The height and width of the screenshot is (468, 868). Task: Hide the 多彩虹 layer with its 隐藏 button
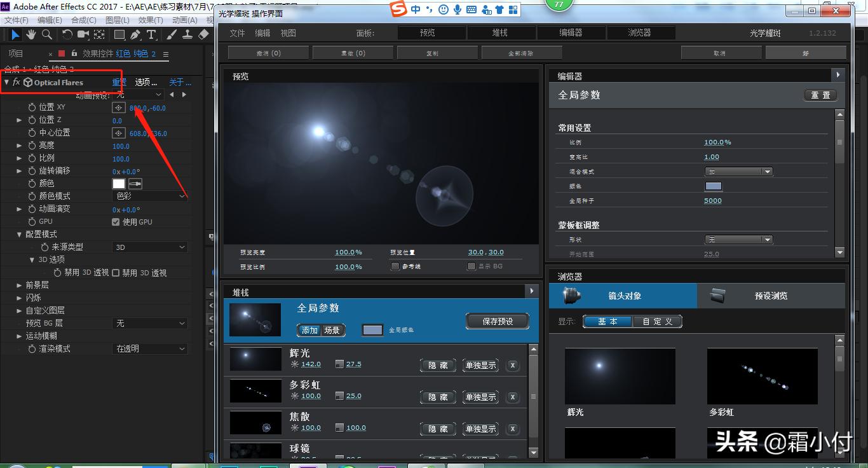pos(437,397)
